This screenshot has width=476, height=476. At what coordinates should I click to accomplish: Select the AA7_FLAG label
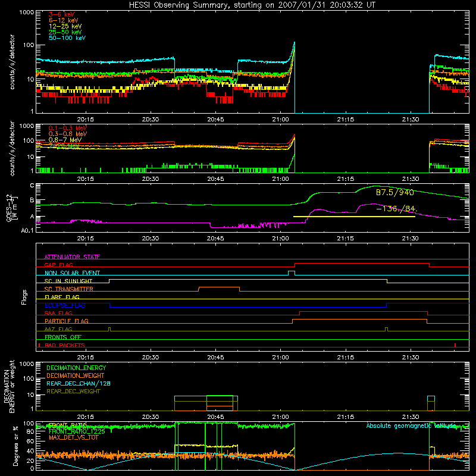tap(58, 329)
